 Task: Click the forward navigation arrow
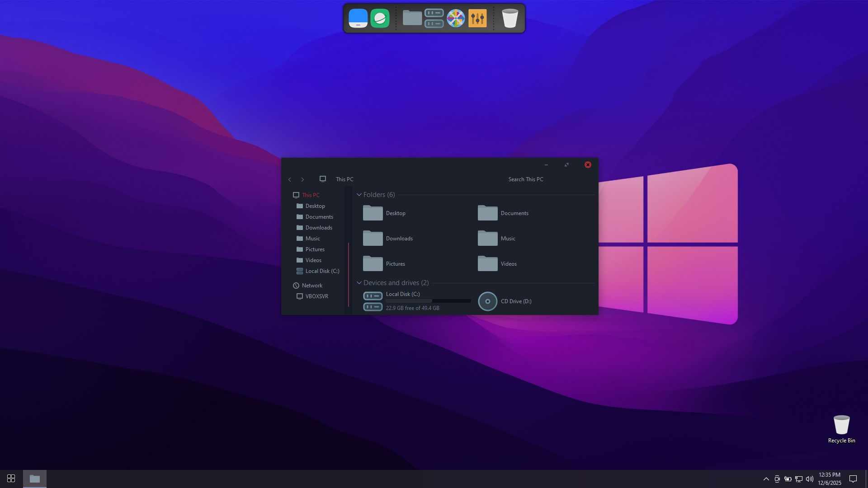[x=302, y=180]
